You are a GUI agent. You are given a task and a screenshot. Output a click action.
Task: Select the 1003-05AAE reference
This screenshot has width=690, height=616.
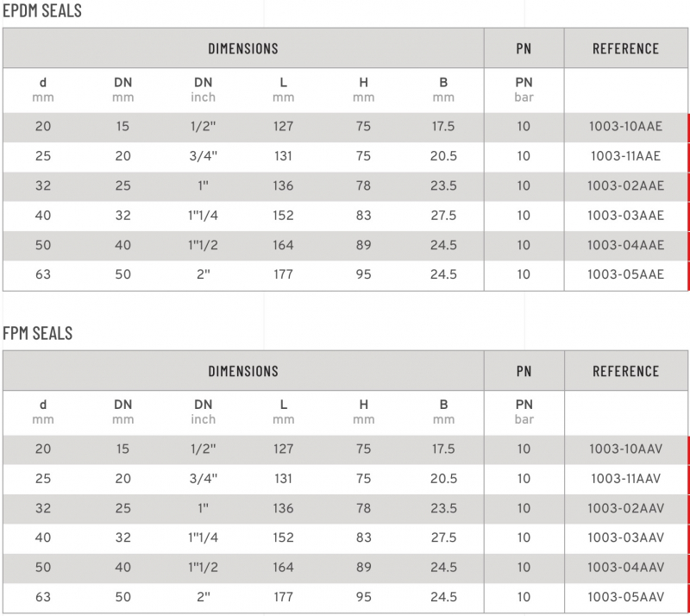[x=625, y=274]
